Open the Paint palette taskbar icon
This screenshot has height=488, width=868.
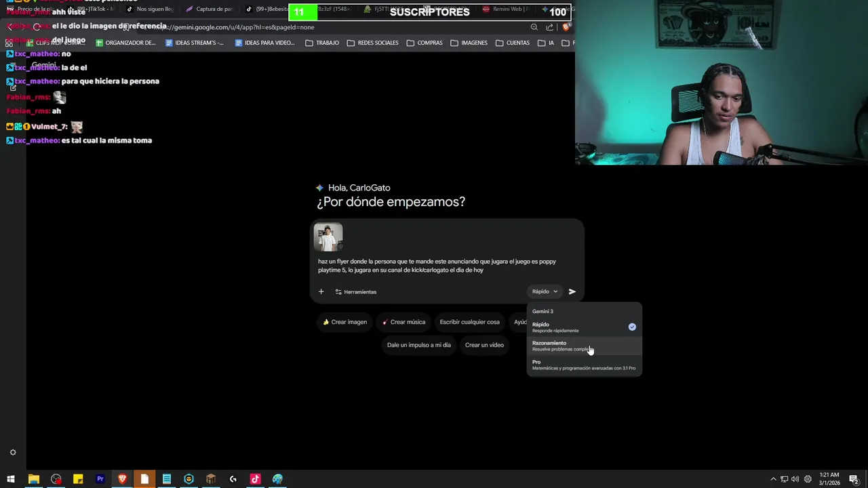click(x=277, y=479)
